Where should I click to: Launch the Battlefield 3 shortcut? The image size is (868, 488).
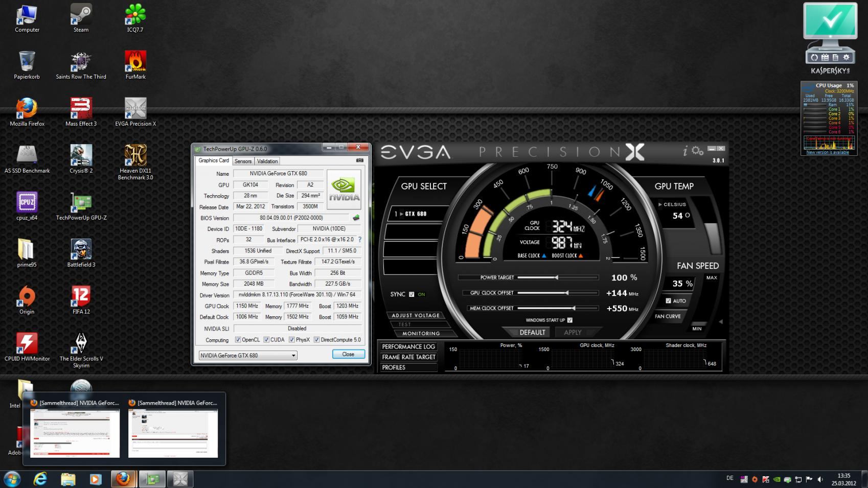pos(81,253)
